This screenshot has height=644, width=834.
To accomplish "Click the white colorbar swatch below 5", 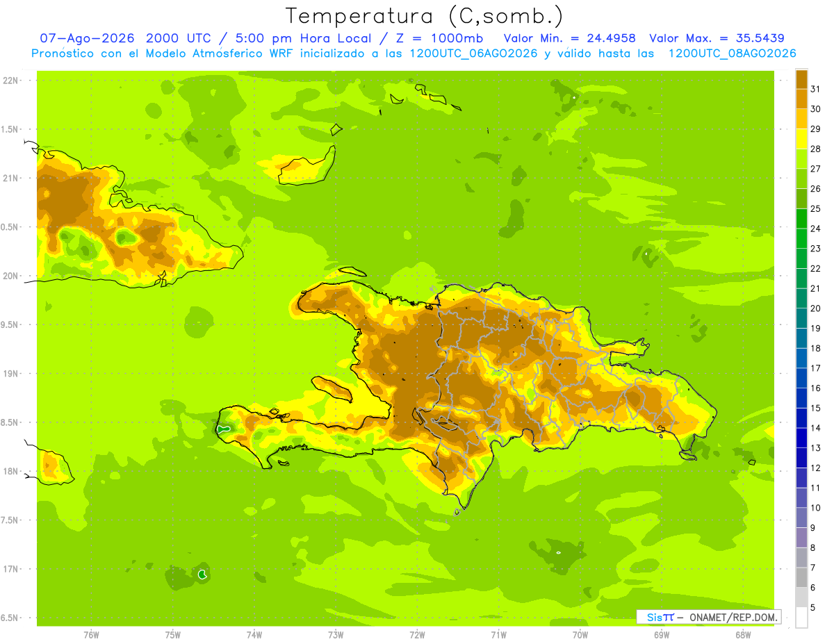I will (x=801, y=618).
